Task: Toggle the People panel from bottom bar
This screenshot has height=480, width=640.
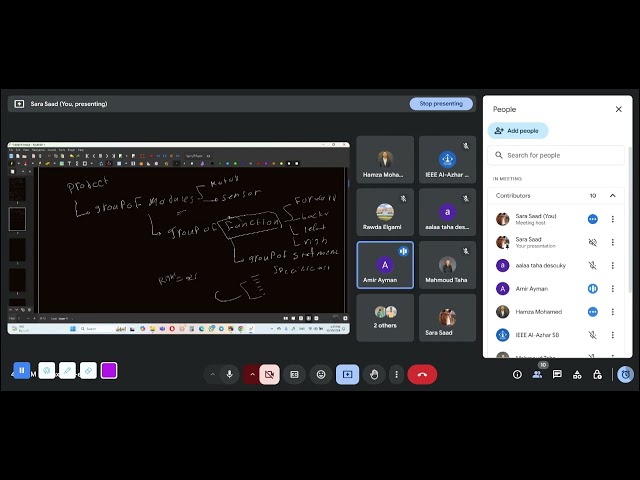Action: pyautogui.click(x=537, y=374)
